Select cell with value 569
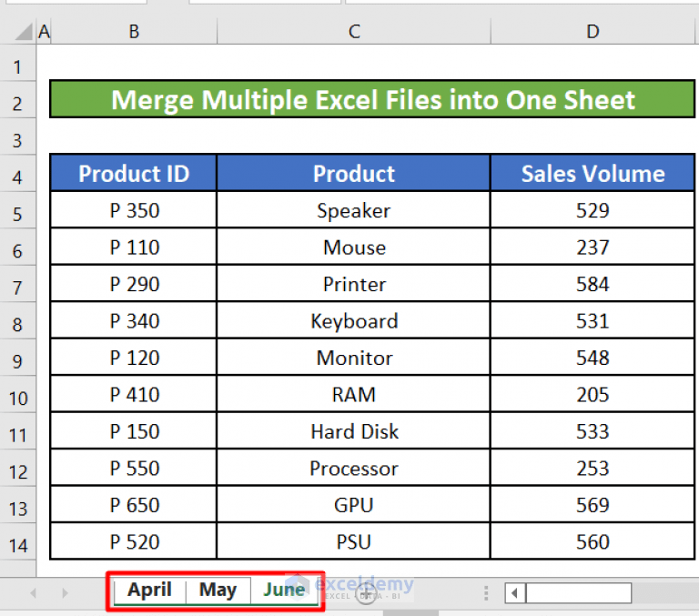Screen dimensions: 699x616 pyautogui.click(x=593, y=505)
